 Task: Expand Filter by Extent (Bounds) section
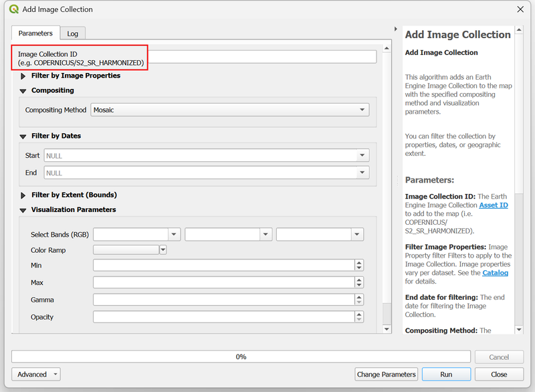(x=23, y=195)
